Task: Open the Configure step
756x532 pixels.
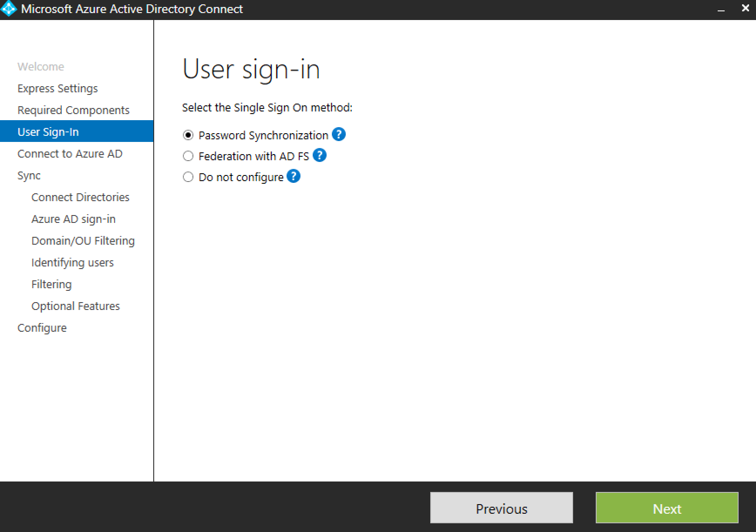Action: point(42,327)
